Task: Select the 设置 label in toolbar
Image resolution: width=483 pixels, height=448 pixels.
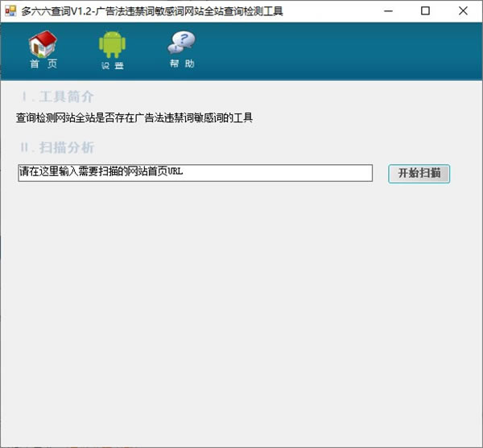Action: click(x=113, y=65)
